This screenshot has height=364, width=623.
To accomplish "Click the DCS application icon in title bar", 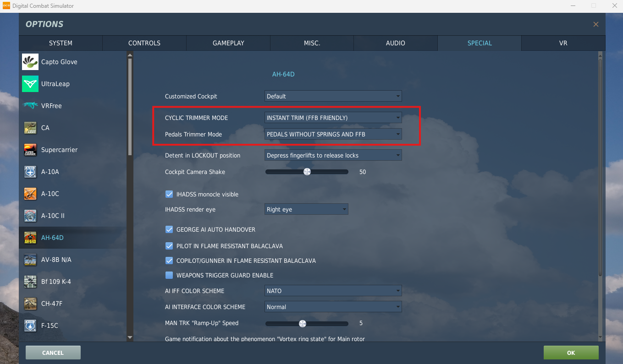I will coord(6,6).
